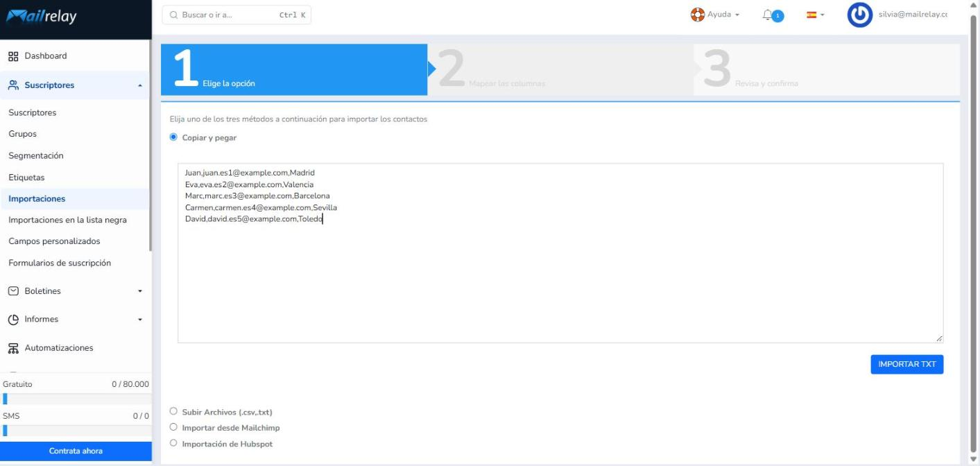Click the Contrata ahora button
This screenshot has height=466, width=980.
click(x=76, y=451)
